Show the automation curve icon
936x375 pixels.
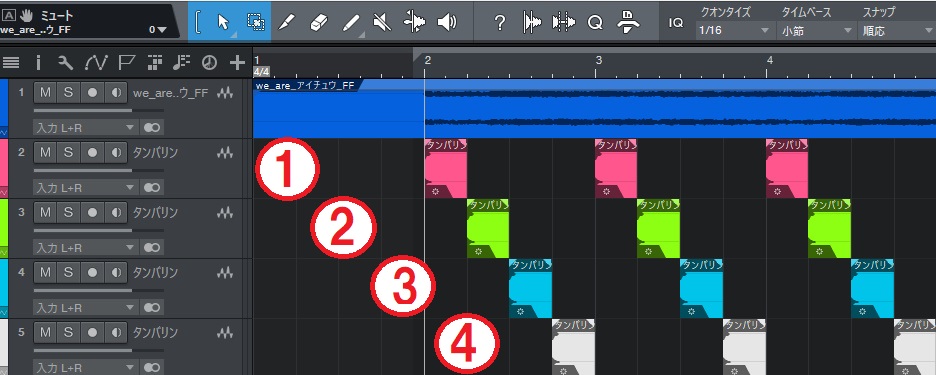tap(96, 62)
